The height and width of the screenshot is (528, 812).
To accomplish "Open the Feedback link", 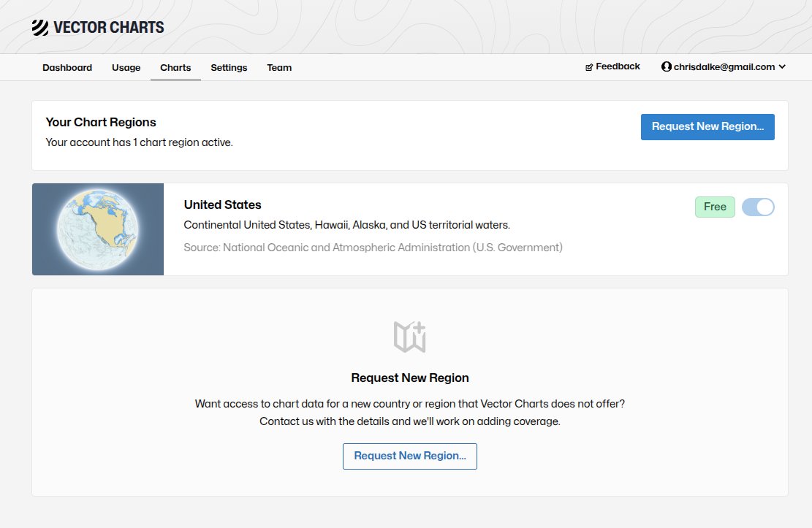I will (x=612, y=66).
